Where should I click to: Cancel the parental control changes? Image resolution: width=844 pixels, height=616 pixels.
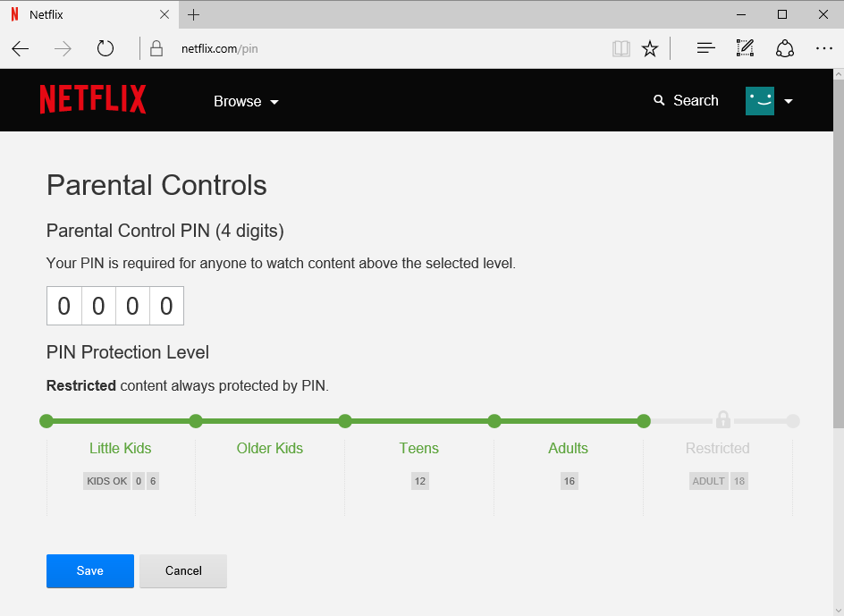183,570
